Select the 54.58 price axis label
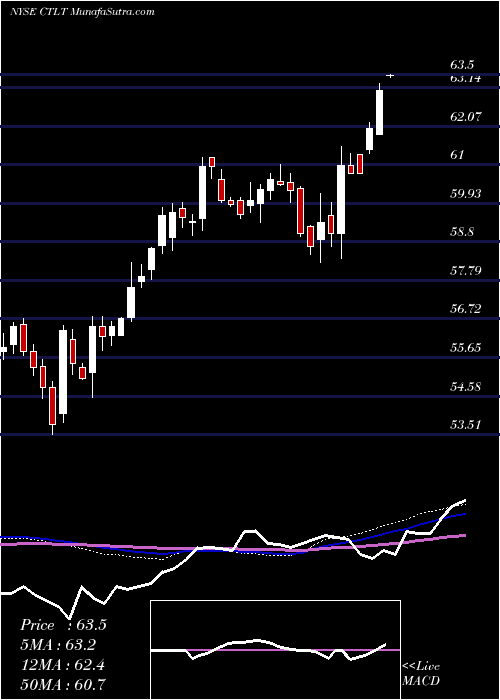The height and width of the screenshot is (700, 500). [466, 386]
